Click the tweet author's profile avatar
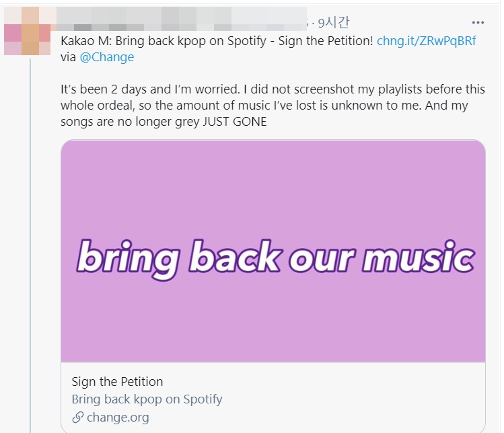Screen dimensions: 504x433 coord(27,30)
